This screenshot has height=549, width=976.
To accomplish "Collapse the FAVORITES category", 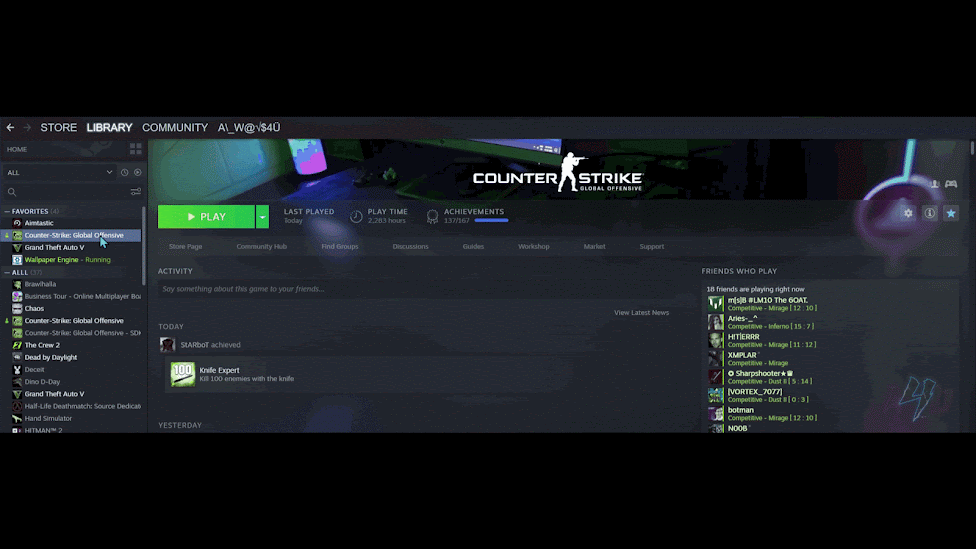I will click(x=7, y=211).
